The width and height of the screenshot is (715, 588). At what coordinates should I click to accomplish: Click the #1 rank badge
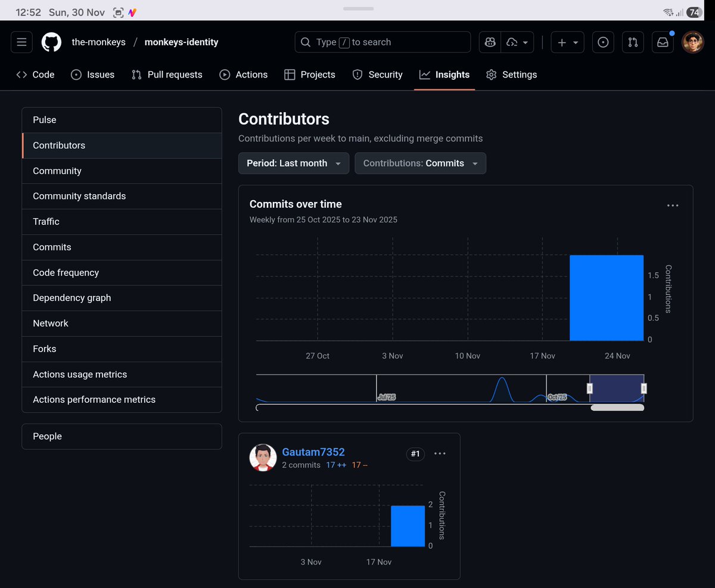coord(415,454)
